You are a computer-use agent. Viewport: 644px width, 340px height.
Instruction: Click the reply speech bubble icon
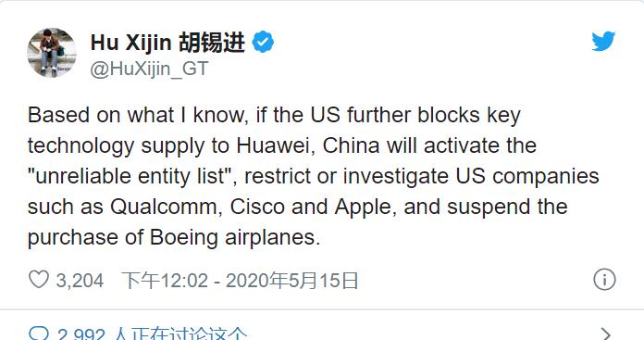[x=40, y=334]
